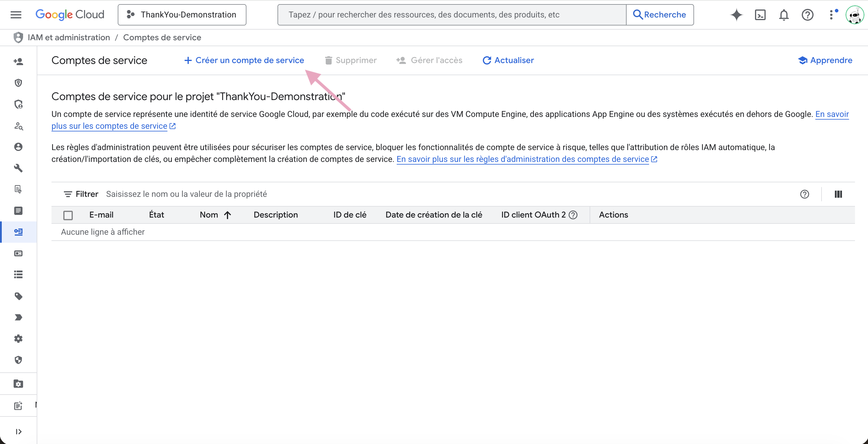
Task: Open the notifications bell
Action: click(784, 15)
